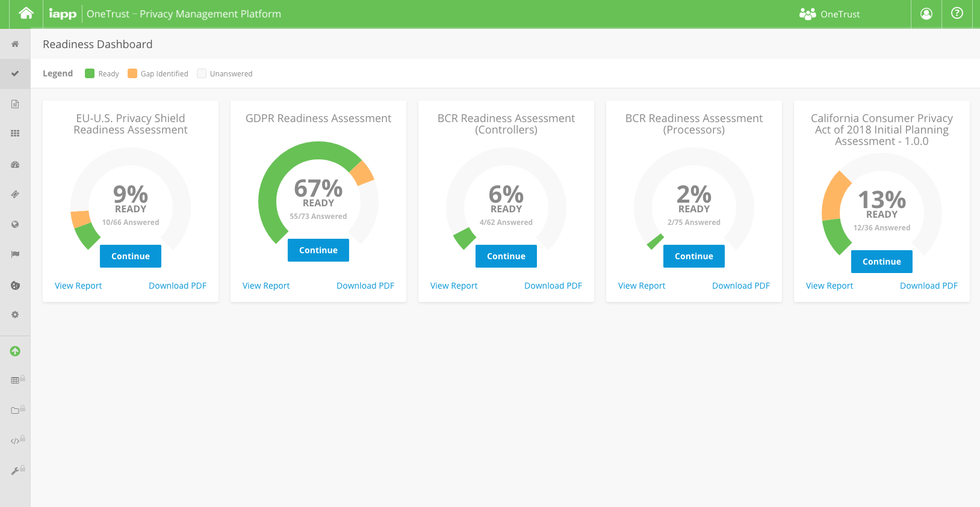Screen dimensions: 980x507
Task: View Report for GDPR Readiness Assessment
Action: click(x=266, y=286)
